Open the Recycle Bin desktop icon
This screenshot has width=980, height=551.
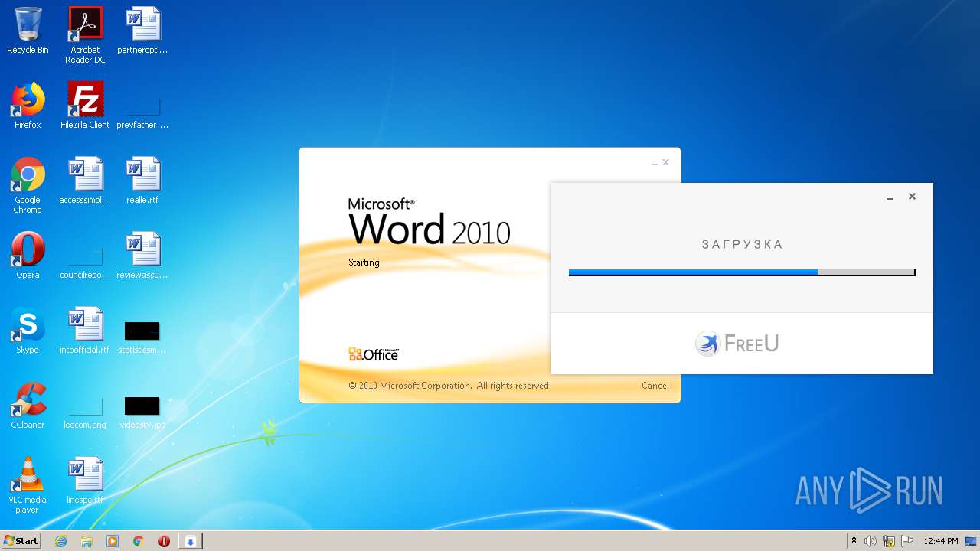(28, 31)
